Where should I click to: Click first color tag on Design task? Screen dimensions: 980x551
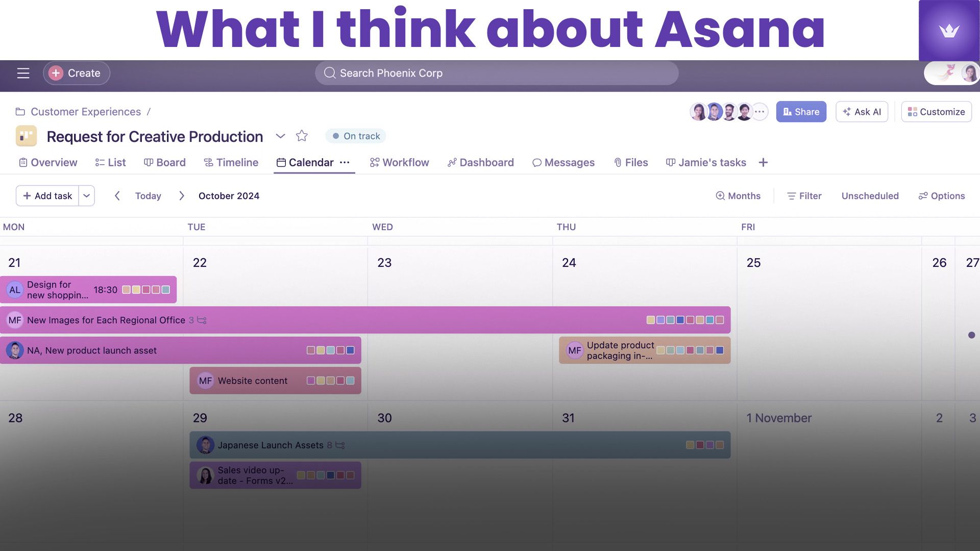click(126, 290)
